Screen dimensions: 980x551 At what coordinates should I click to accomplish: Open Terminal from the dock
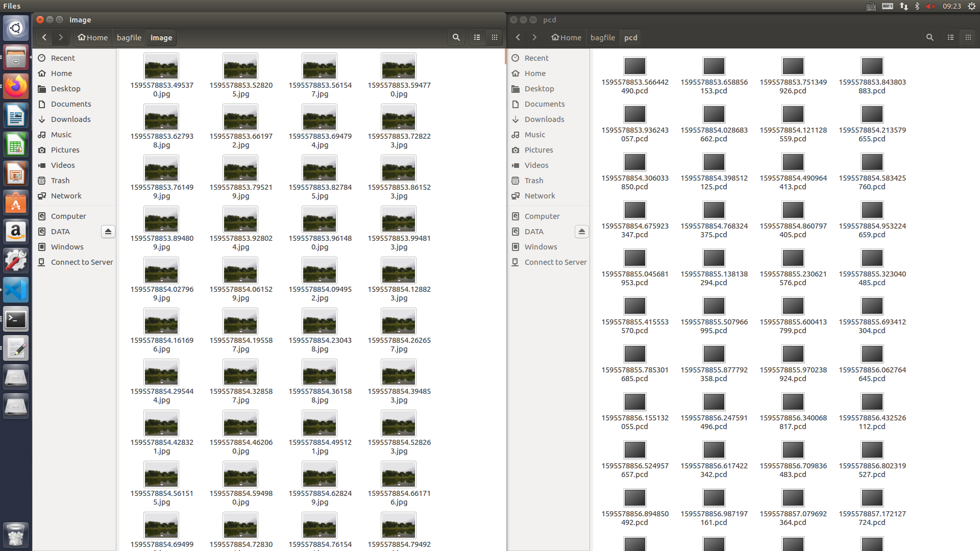click(x=16, y=320)
